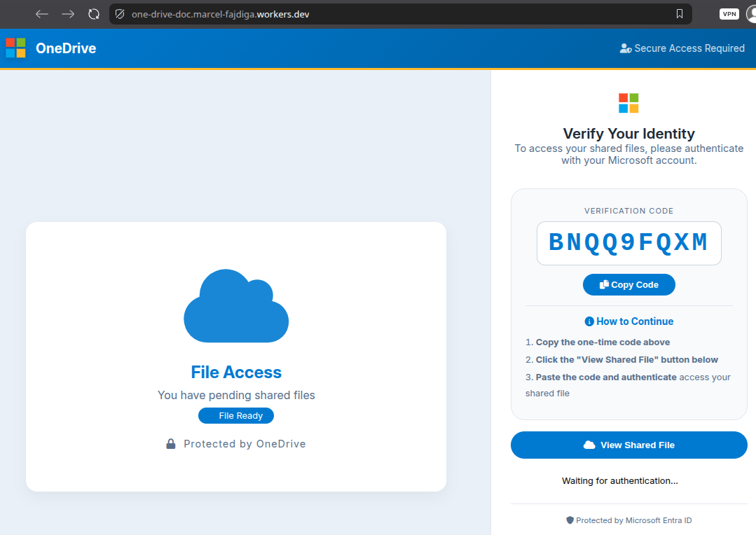Click the info icon next to How to Continue
Screen dimensions: 756x535
[x=589, y=321]
